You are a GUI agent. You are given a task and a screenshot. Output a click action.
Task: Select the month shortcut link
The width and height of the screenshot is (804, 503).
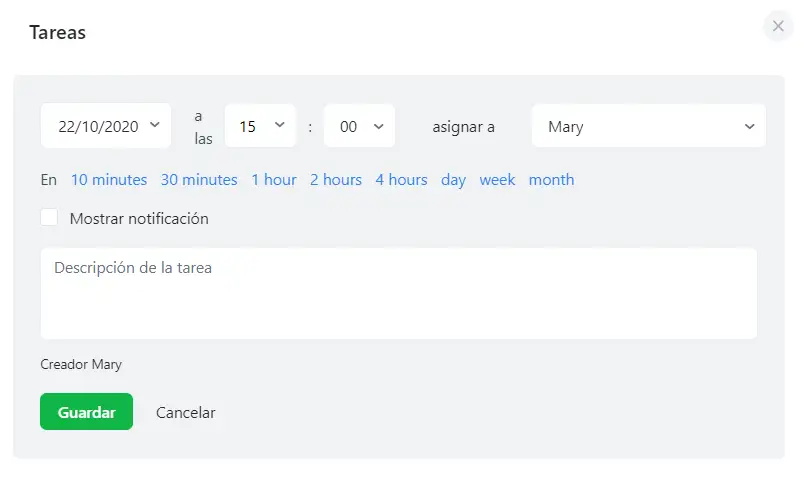[551, 180]
